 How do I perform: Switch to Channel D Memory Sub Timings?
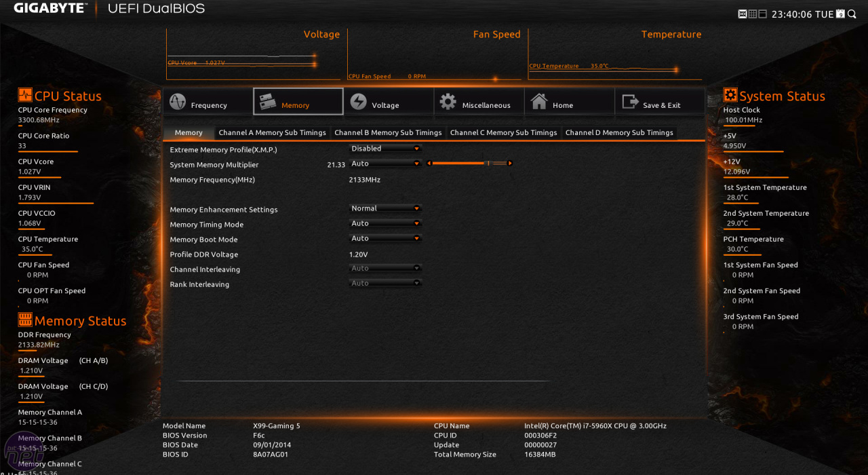[619, 132]
